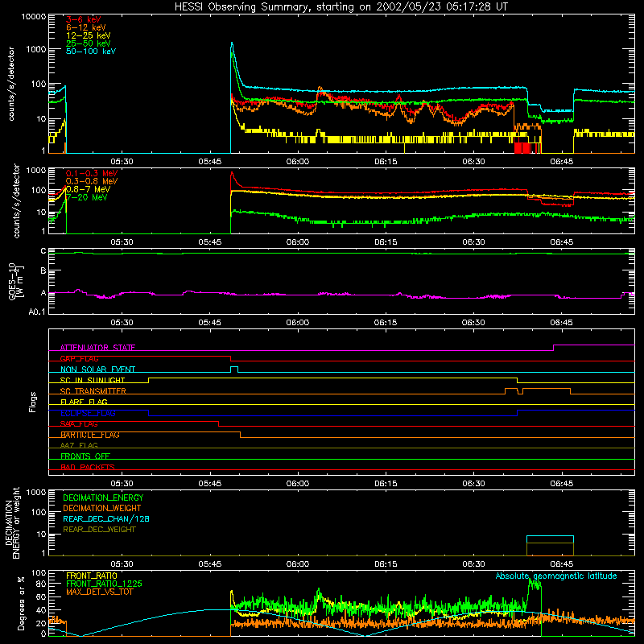Screen dimensions: 644x644
Task: Click the HESSI Observing Summary plot title
Action: pyautogui.click(x=341, y=7)
